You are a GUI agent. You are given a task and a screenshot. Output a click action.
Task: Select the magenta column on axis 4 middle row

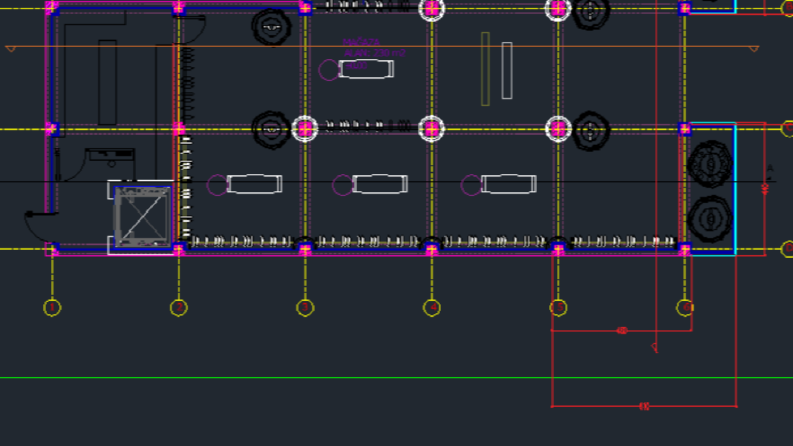click(431, 129)
